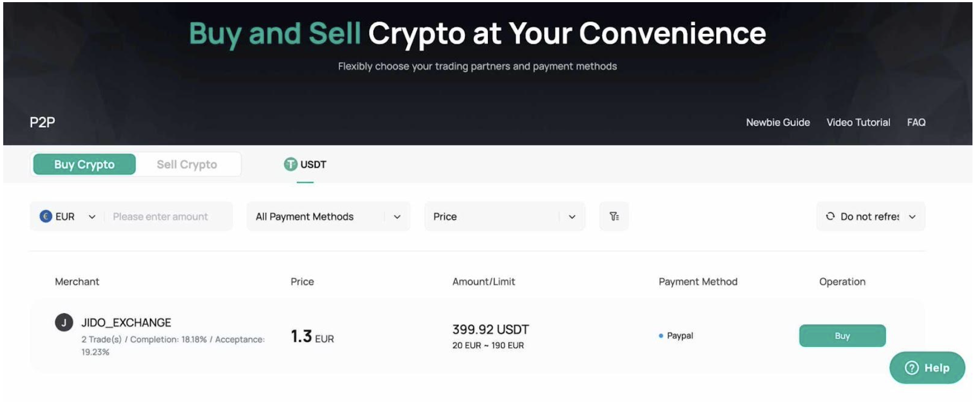Switch to Sell Crypto mode
This screenshot has height=414, width=980.
pos(187,165)
